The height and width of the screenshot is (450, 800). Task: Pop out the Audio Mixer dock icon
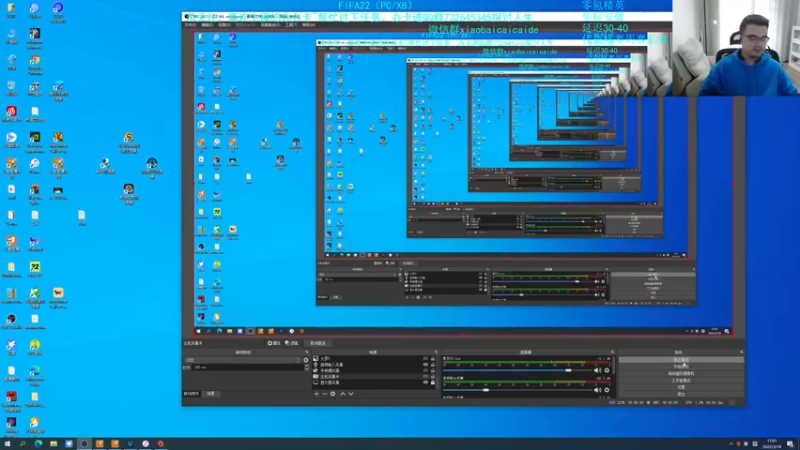click(x=612, y=352)
